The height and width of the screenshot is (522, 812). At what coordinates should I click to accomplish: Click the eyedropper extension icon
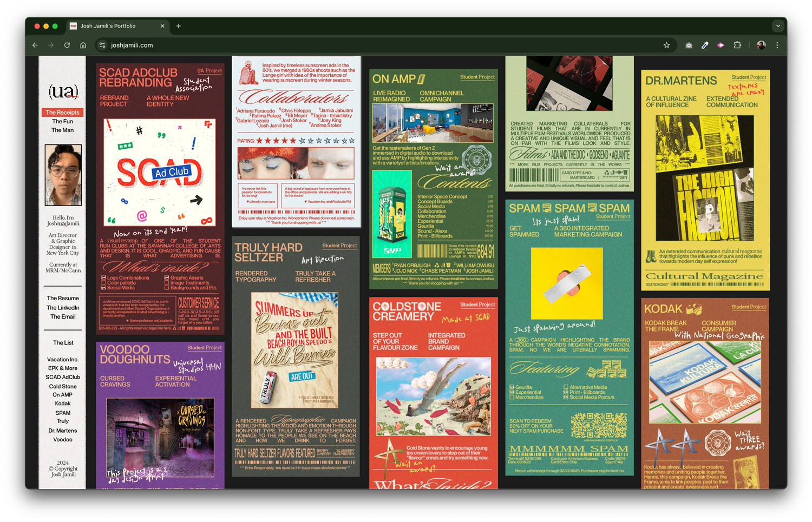(705, 45)
